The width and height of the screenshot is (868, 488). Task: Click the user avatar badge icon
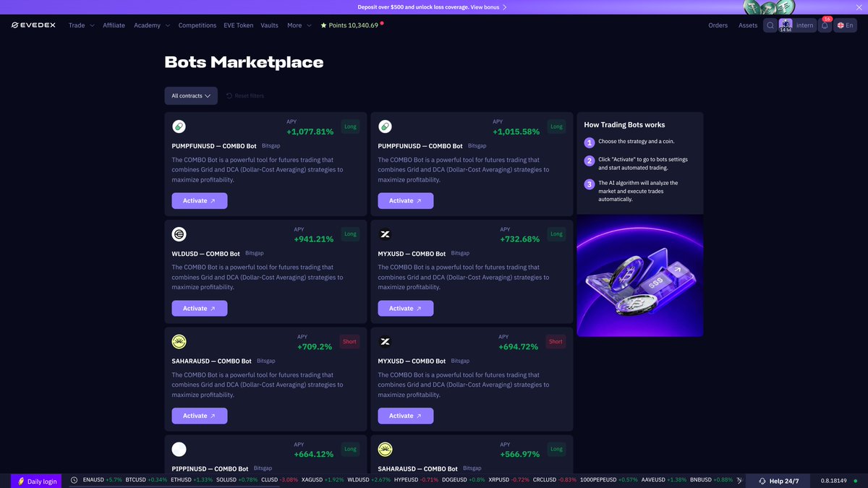786,25
